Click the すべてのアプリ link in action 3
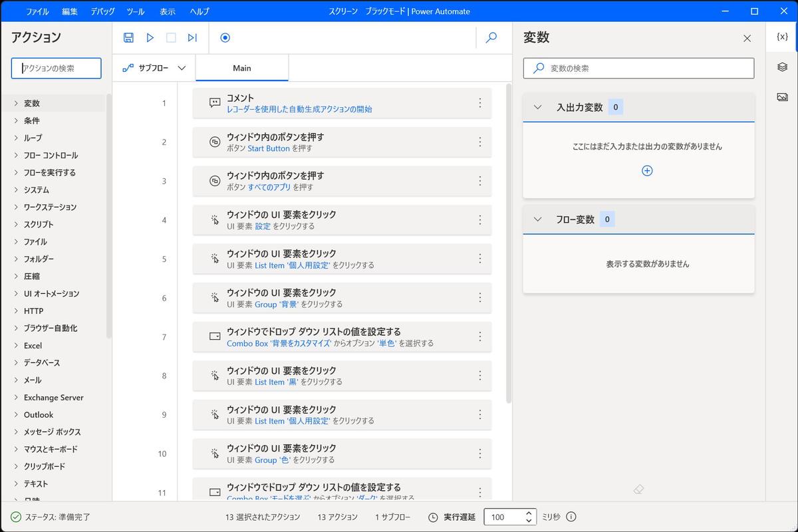 click(269, 188)
